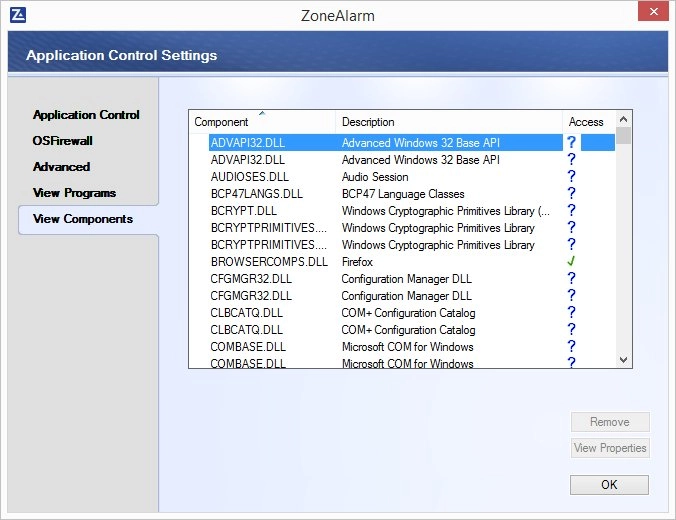
Task: Click the Firefox description cell
Action: (357, 262)
